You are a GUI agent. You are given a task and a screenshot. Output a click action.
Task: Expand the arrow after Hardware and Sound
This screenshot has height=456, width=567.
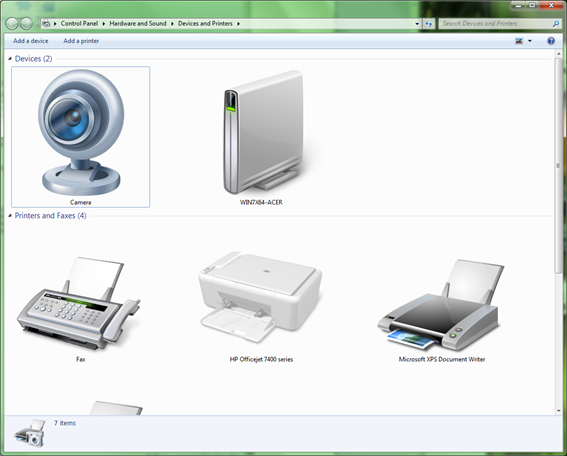click(172, 24)
